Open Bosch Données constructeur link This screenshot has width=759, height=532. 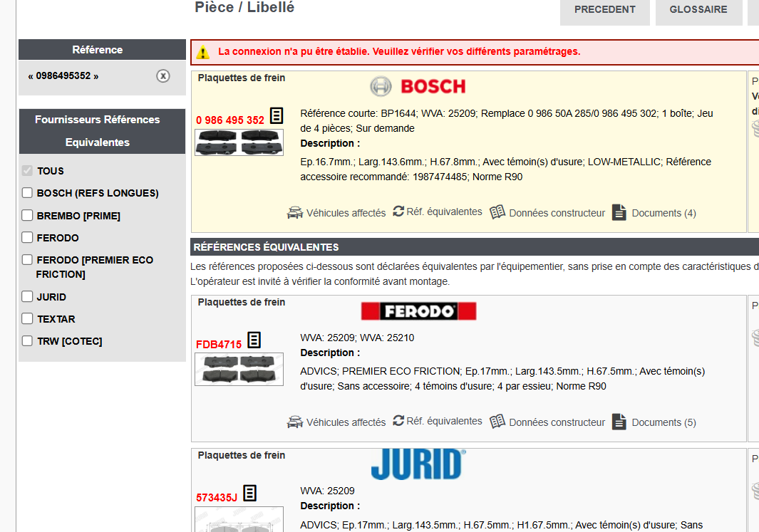coord(557,213)
